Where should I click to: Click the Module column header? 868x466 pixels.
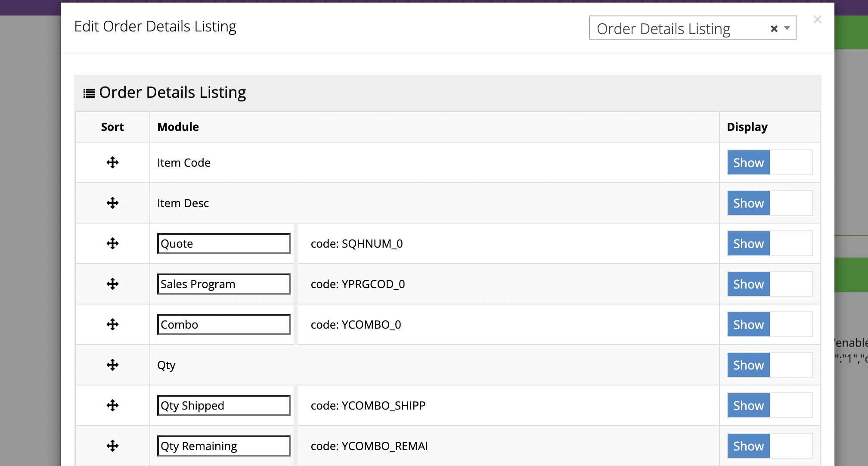tap(178, 127)
